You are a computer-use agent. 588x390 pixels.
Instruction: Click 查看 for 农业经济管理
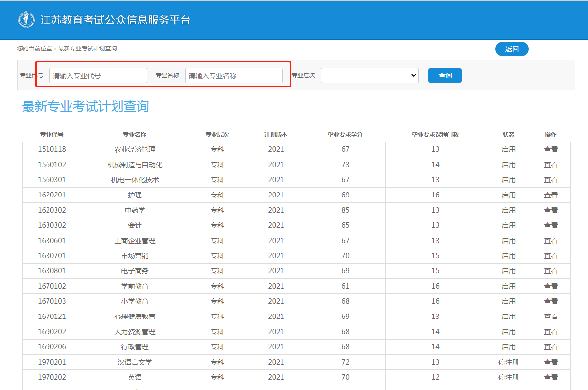click(x=551, y=149)
